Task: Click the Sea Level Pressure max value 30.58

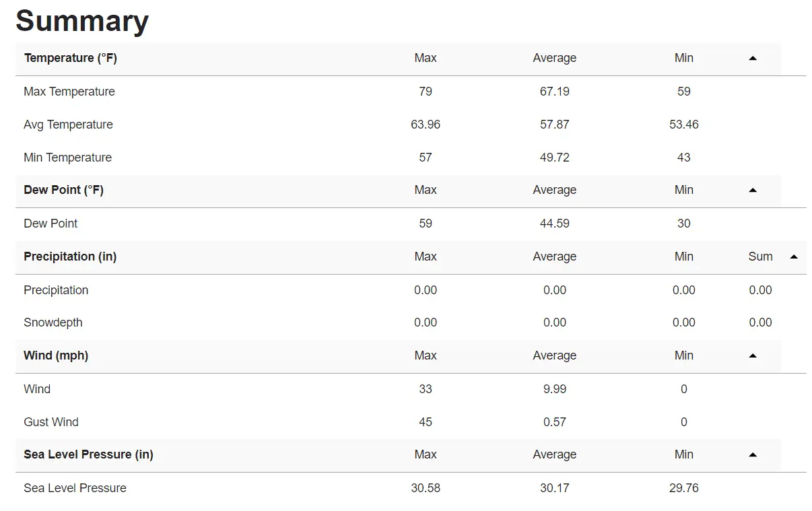Action: point(426,488)
